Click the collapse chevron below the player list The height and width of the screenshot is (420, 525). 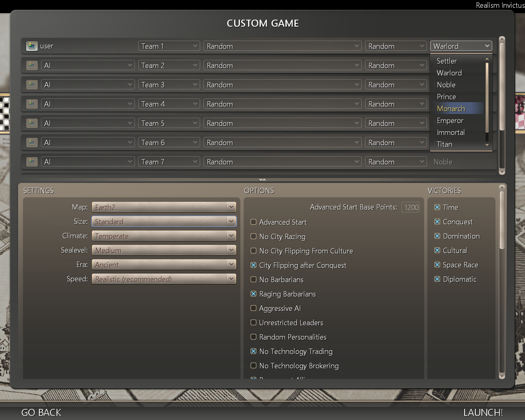coord(262,180)
